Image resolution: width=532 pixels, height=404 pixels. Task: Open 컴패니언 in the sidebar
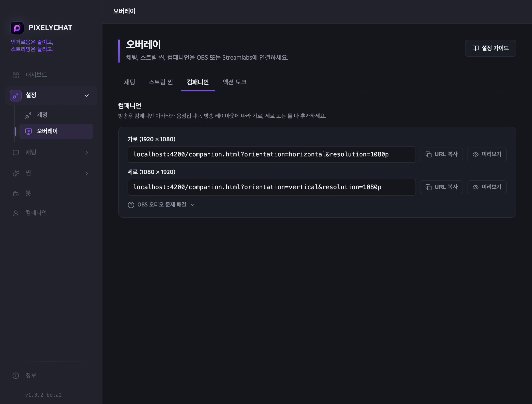[51, 213]
